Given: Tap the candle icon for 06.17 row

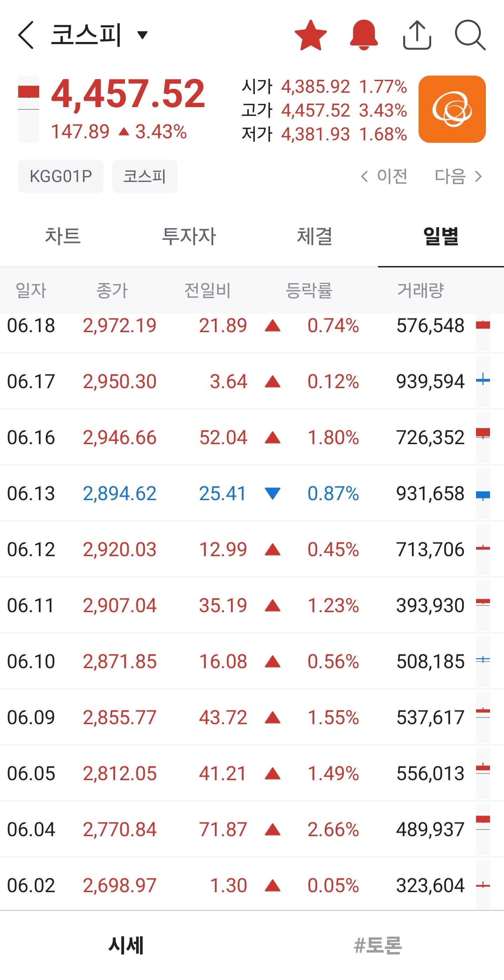Looking at the screenshot, I should (x=483, y=381).
